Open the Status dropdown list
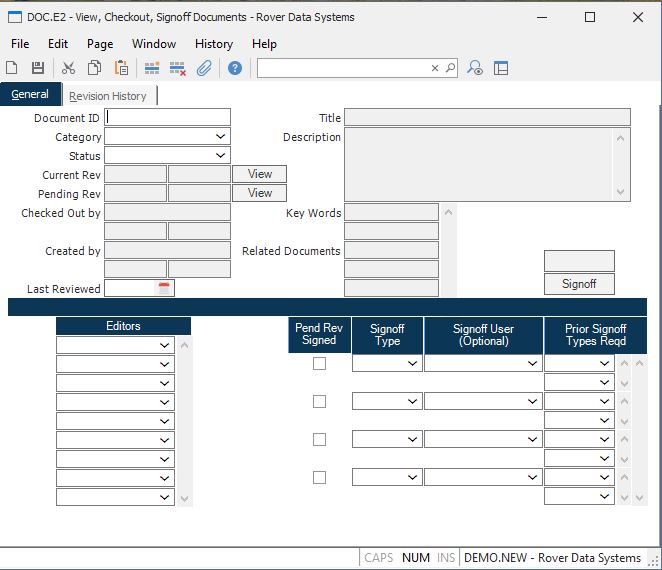Image resolution: width=662 pixels, height=570 pixels. 220,156
